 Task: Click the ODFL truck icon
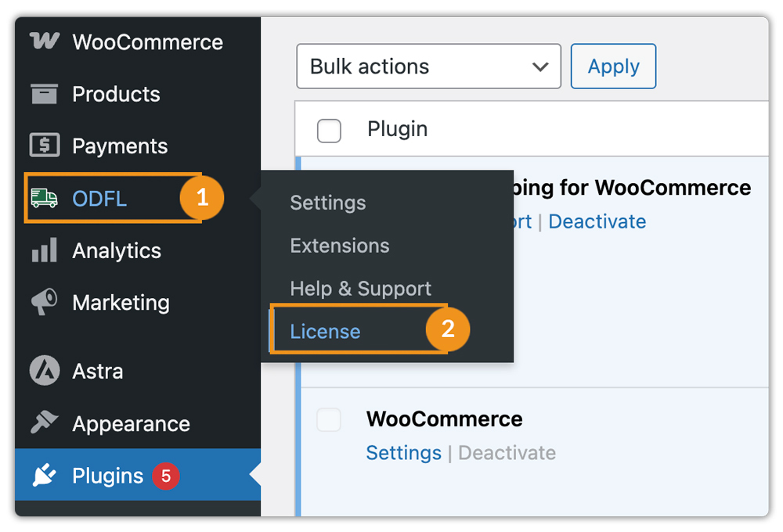tap(44, 199)
